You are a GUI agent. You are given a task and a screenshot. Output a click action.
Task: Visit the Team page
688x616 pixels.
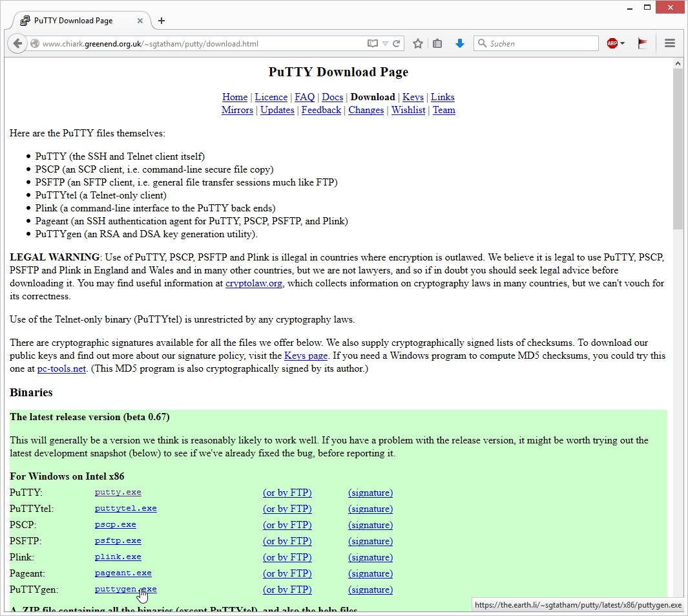coord(444,110)
